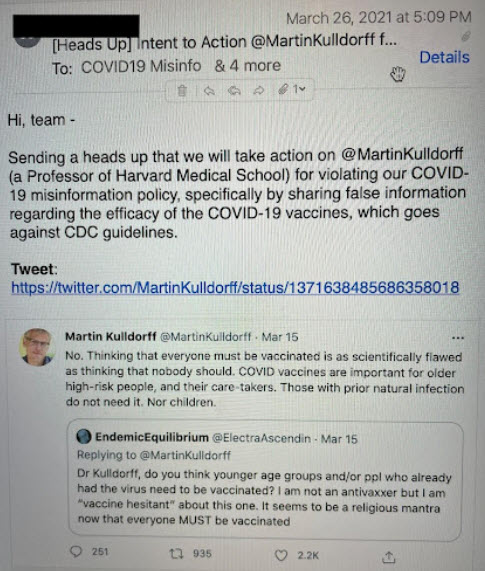This screenshot has width=485, height=571.
Task: Click the tweet reply bubble icon
Action: coord(76,551)
